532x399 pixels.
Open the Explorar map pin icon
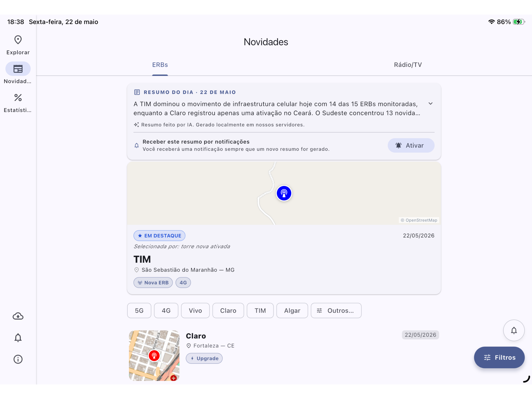[x=18, y=40]
